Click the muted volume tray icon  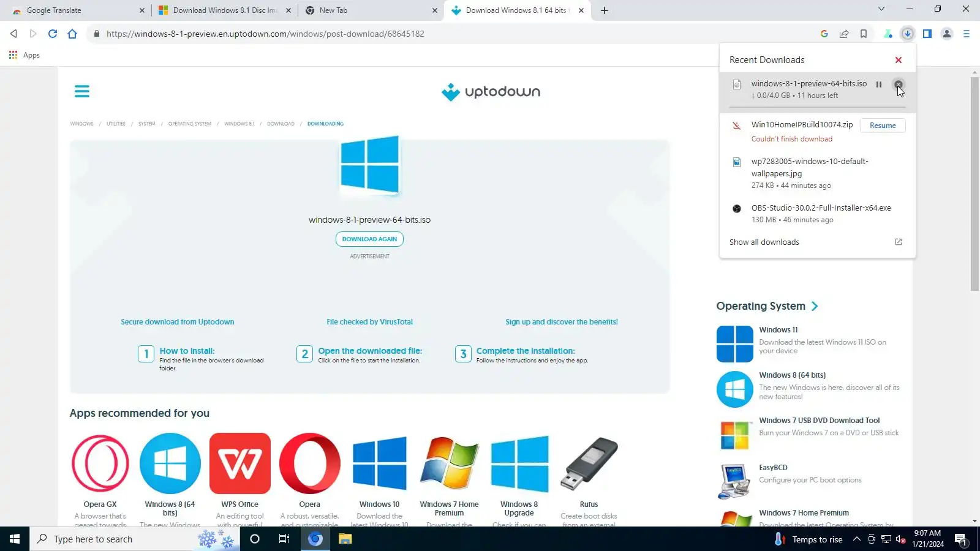(x=900, y=539)
